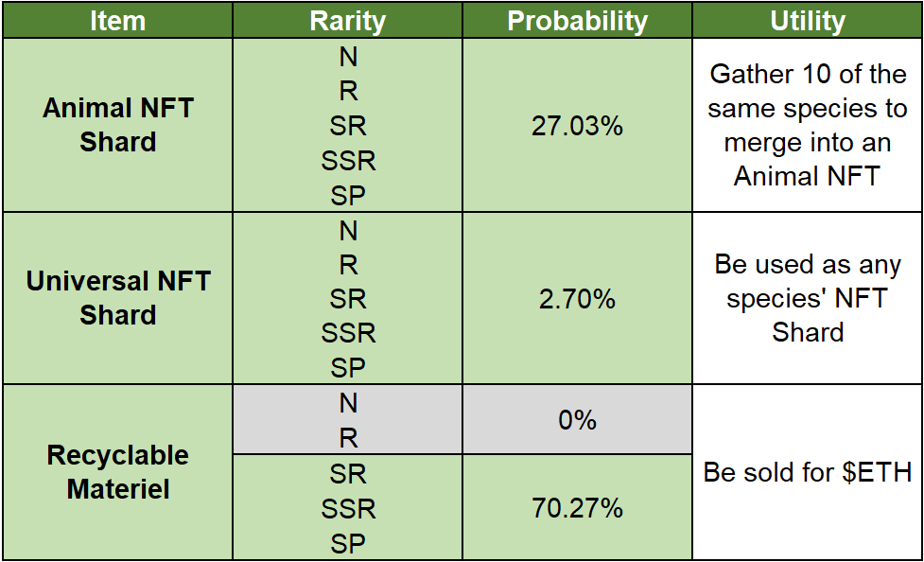Select SSR rarity in Recyclable Materiel row
Image resolution: width=924 pixels, height=562 pixels.
[348, 509]
